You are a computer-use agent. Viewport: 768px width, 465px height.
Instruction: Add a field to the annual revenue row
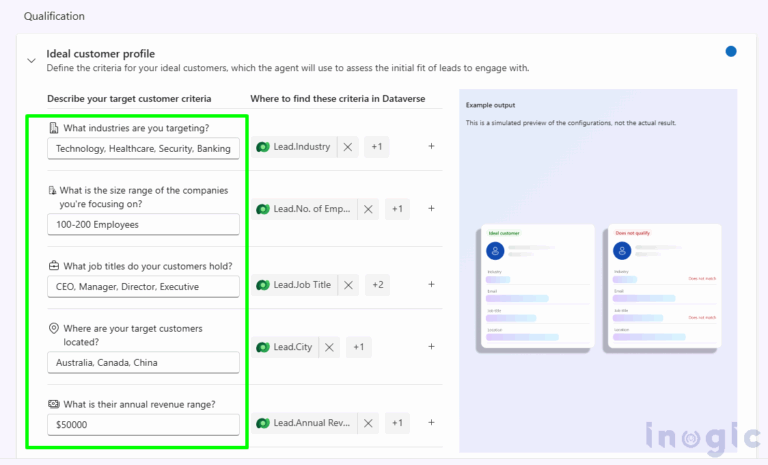click(x=431, y=423)
